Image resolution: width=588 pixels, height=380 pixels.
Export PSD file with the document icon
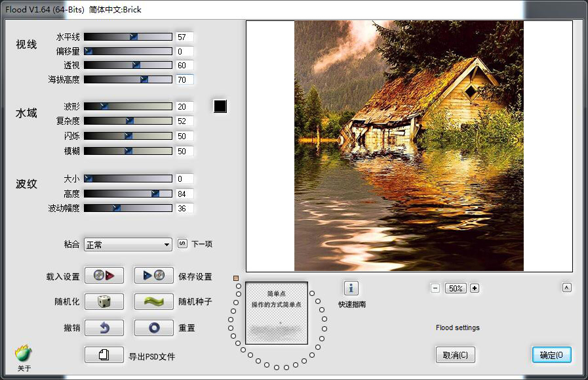coord(104,354)
